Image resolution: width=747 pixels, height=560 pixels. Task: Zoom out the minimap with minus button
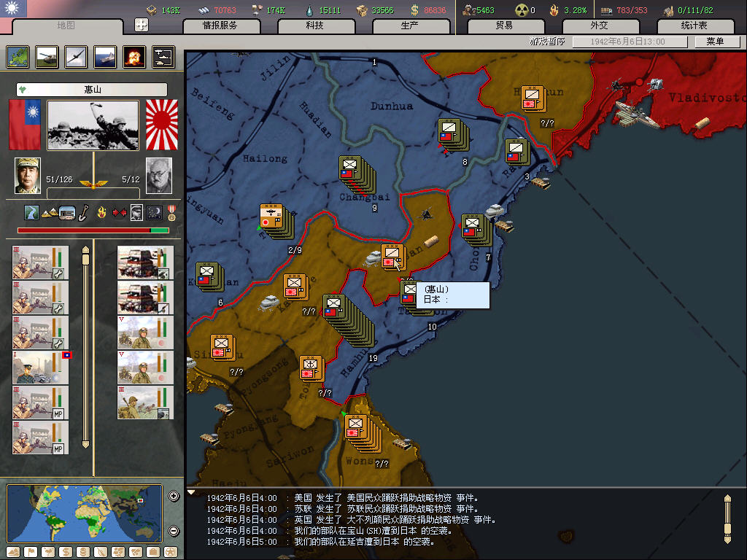174,531
